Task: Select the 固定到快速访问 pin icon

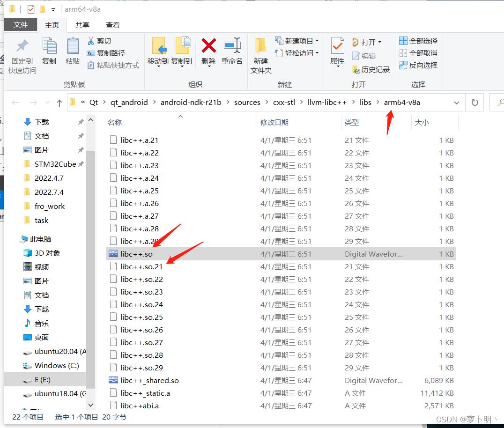Action: click(x=21, y=52)
